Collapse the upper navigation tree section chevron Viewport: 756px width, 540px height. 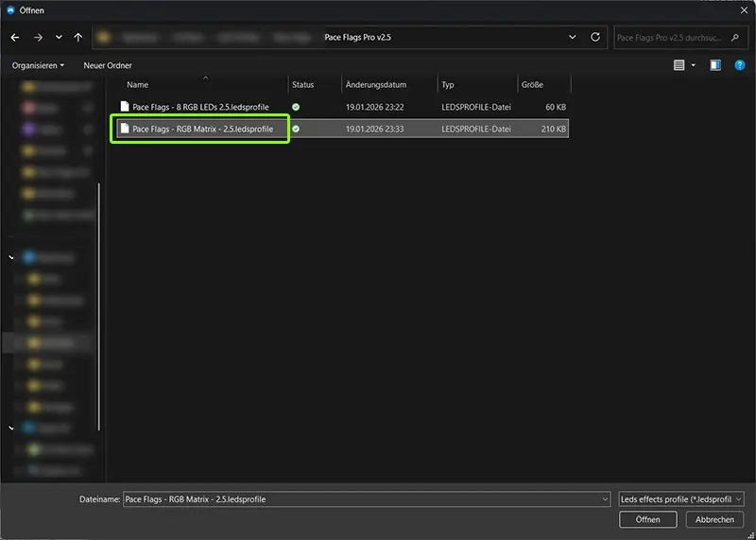[x=11, y=257]
